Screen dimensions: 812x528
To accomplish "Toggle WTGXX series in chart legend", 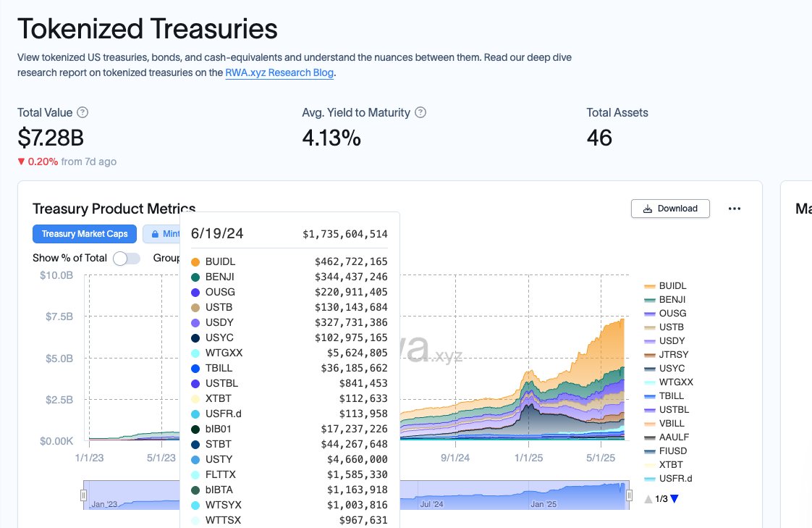I will pos(669,382).
